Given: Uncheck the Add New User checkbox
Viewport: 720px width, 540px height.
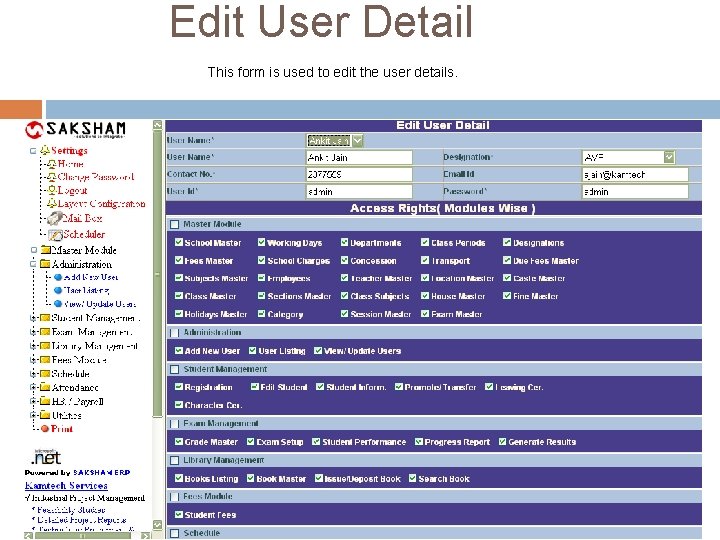Looking at the screenshot, I should [179, 350].
